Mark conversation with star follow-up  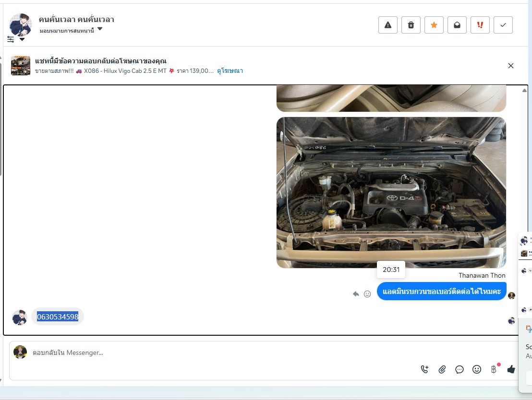coord(434,25)
